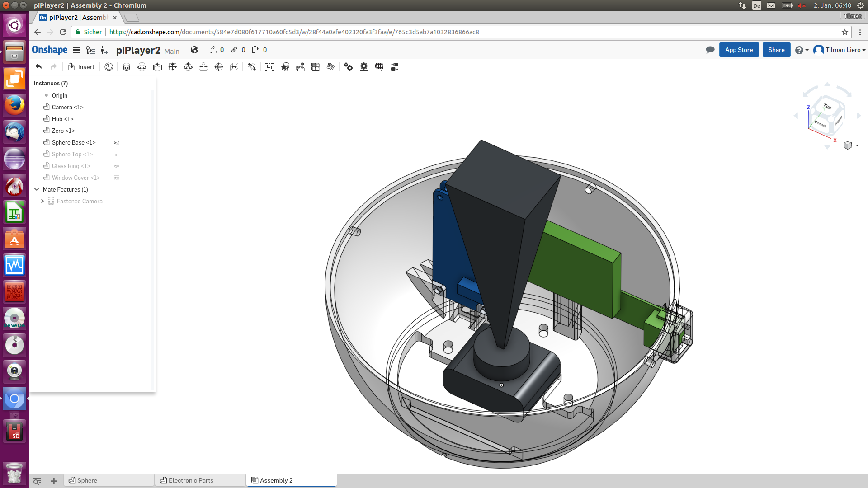Open Chromium's three-dot menu

[860, 32]
